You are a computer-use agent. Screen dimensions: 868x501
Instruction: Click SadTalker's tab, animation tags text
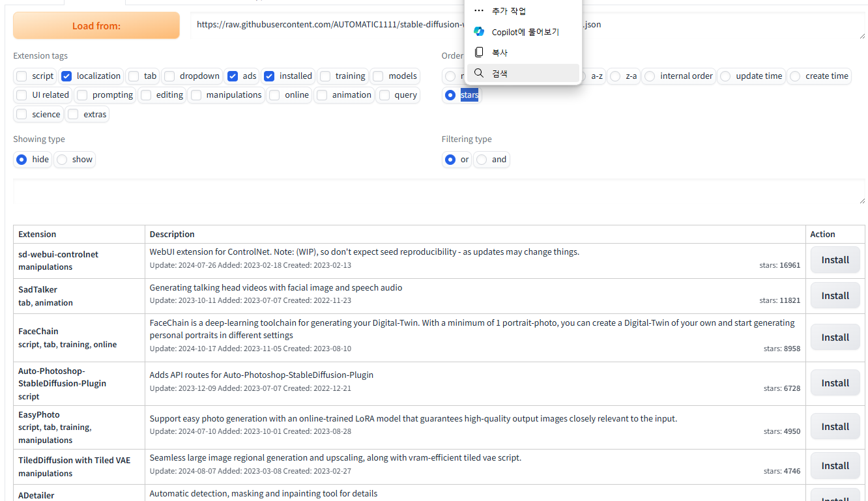click(x=46, y=303)
